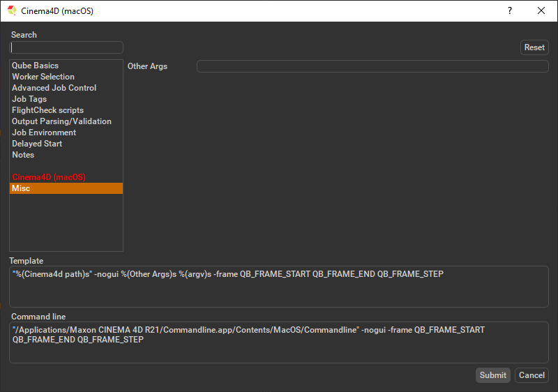Image resolution: width=558 pixels, height=392 pixels.
Task: Click the Search input field
Action: 66,47
